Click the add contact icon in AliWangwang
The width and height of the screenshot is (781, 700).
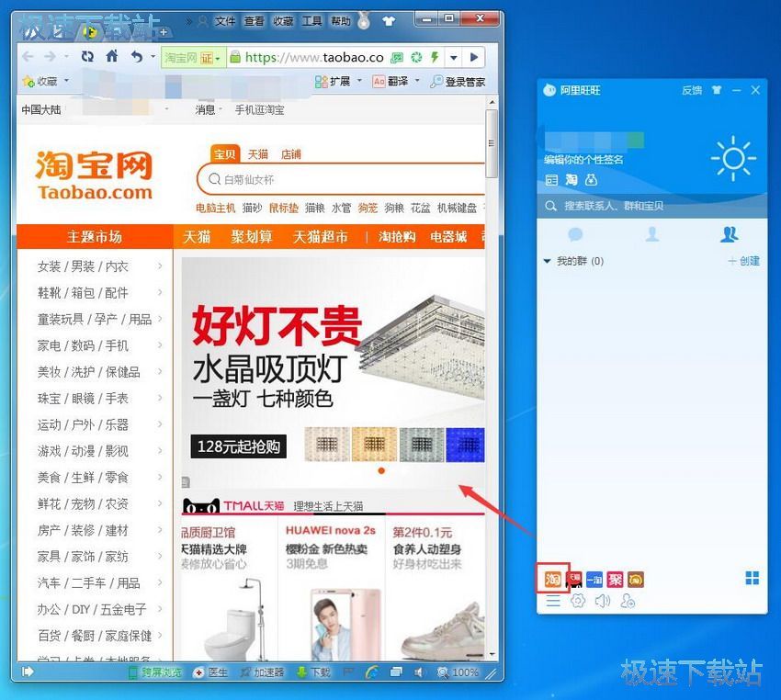coord(628,601)
